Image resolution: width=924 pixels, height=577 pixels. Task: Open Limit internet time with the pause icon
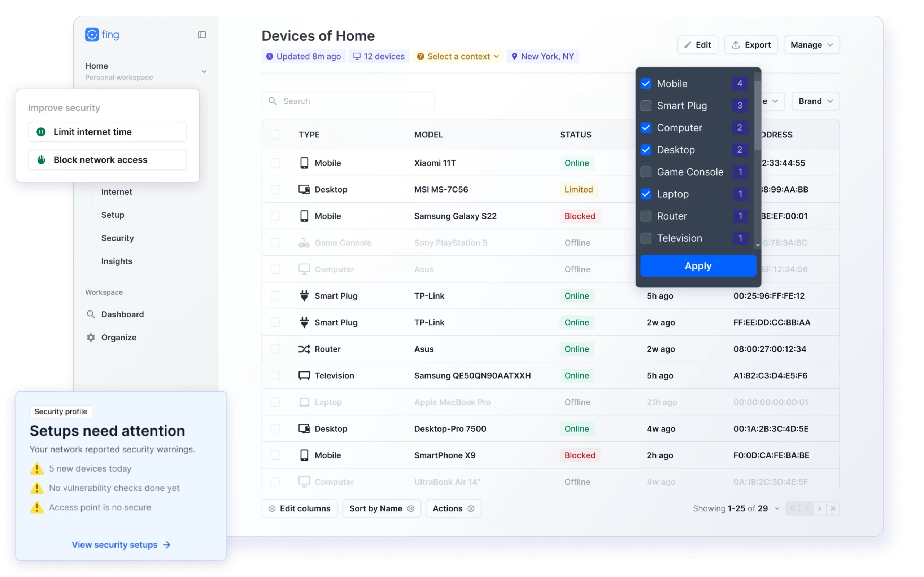41,132
